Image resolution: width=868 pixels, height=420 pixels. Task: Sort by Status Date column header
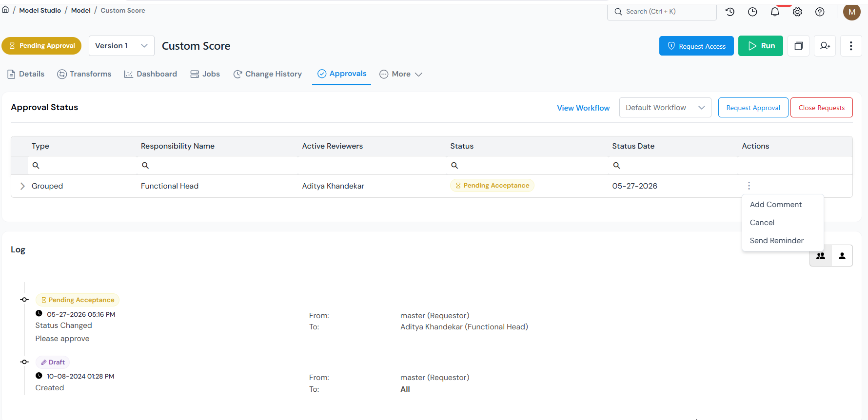(x=633, y=146)
